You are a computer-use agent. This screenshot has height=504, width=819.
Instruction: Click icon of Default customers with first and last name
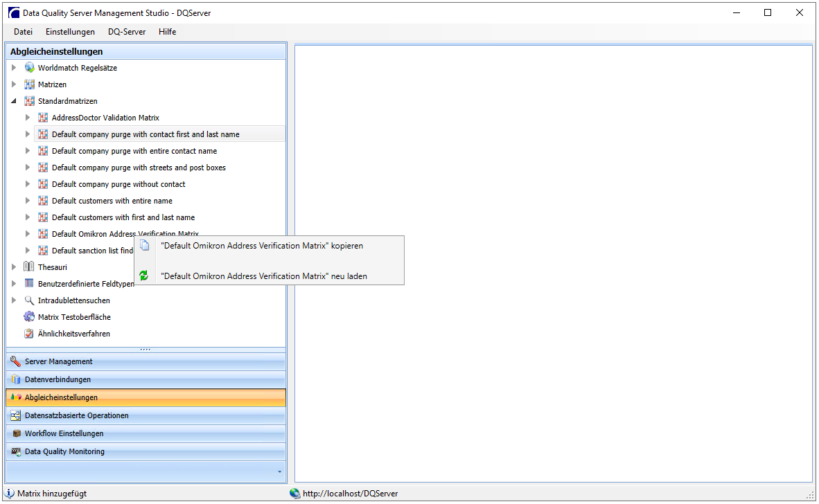click(x=44, y=217)
